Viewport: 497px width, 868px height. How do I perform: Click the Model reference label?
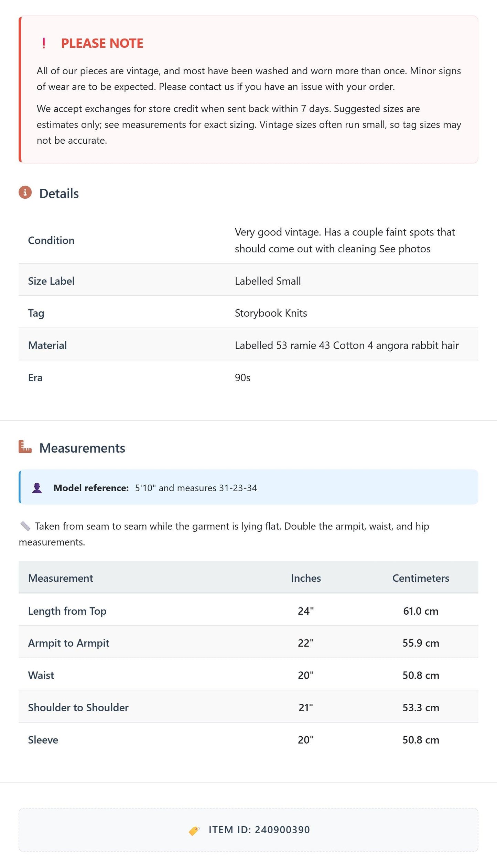pos(91,488)
